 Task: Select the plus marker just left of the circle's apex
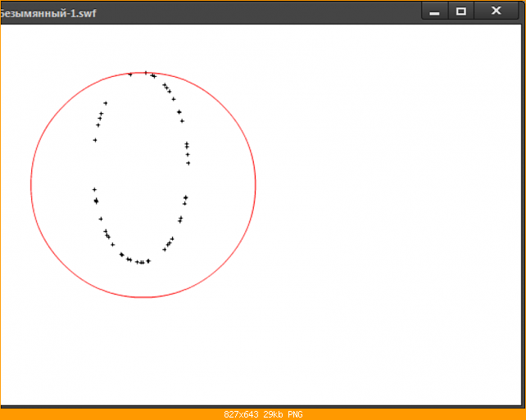pos(130,75)
